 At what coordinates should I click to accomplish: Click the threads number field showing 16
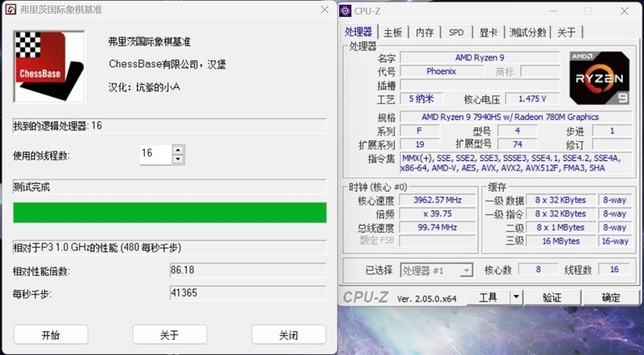[x=155, y=155]
